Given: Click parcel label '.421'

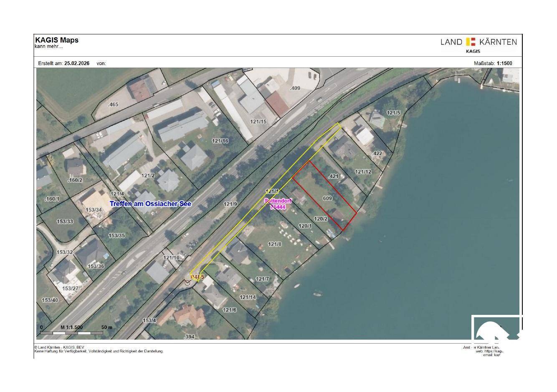Looking at the screenshot, I should pyautogui.click(x=333, y=176).
